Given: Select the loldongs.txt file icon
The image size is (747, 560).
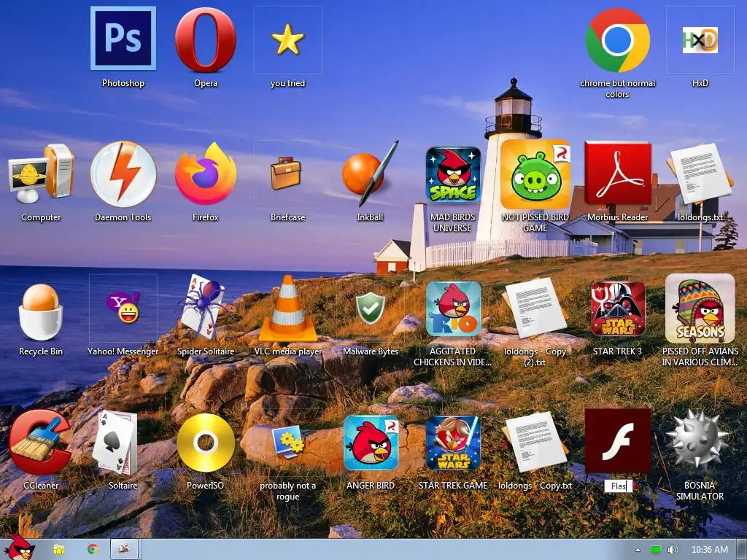Looking at the screenshot, I should click(x=700, y=174).
